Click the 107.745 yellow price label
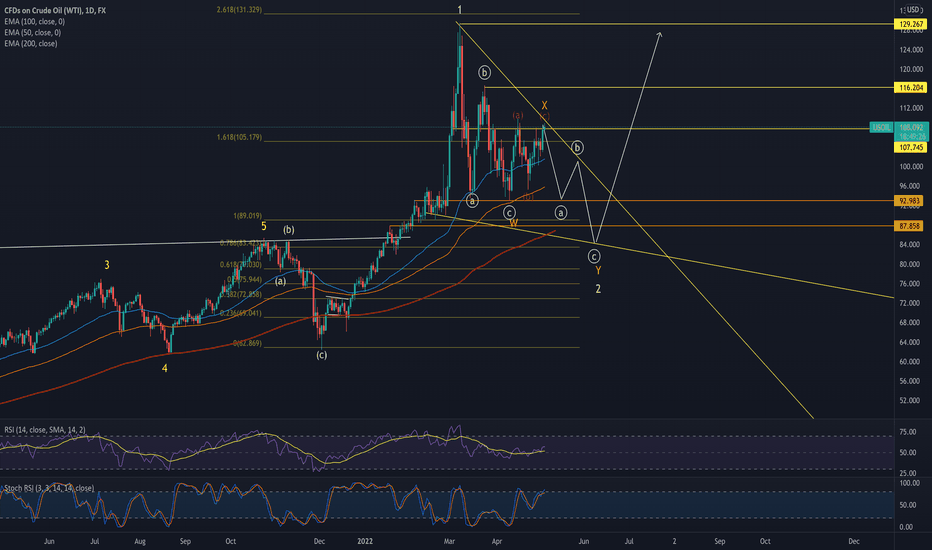 click(x=910, y=147)
